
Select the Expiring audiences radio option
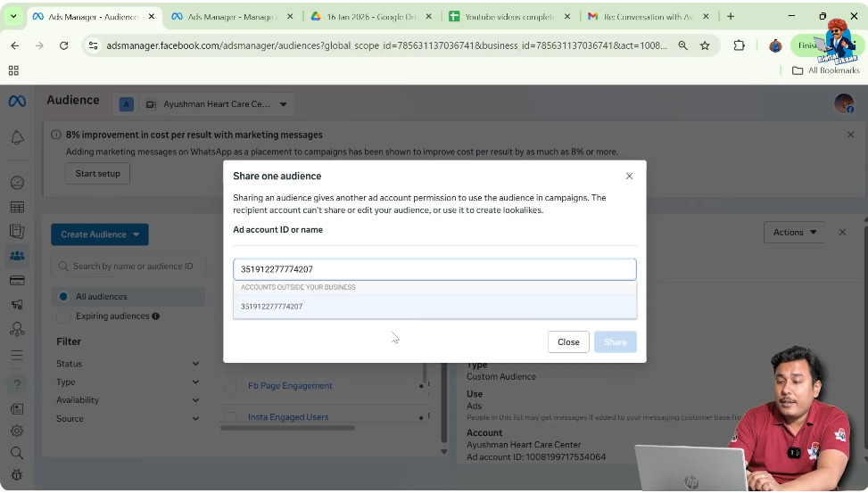pos(63,316)
